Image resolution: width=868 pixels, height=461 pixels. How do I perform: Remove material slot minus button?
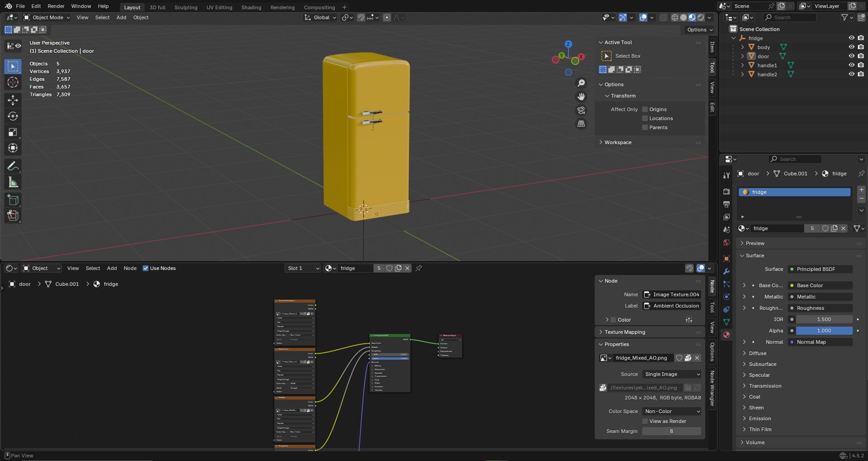(861, 199)
